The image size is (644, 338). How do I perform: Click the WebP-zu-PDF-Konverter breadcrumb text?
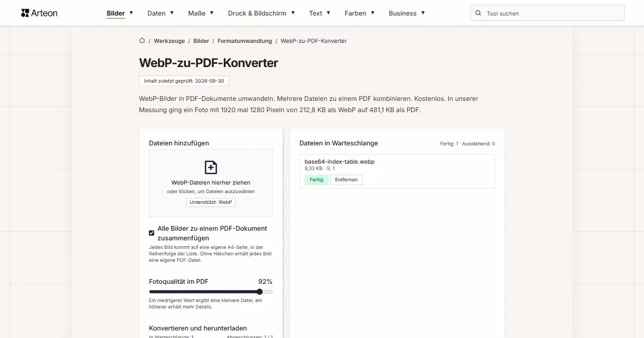pyautogui.click(x=313, y=41)
